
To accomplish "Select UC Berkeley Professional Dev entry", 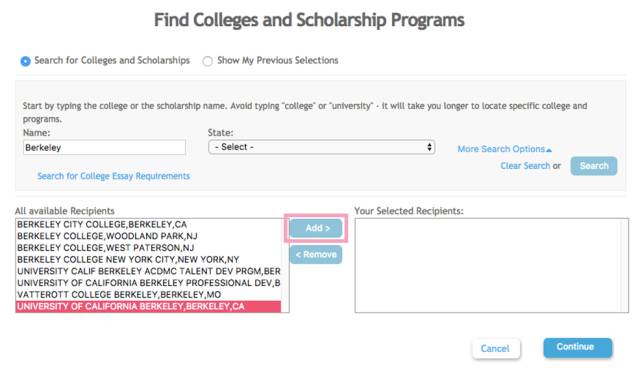I will [x=149, y=283].
